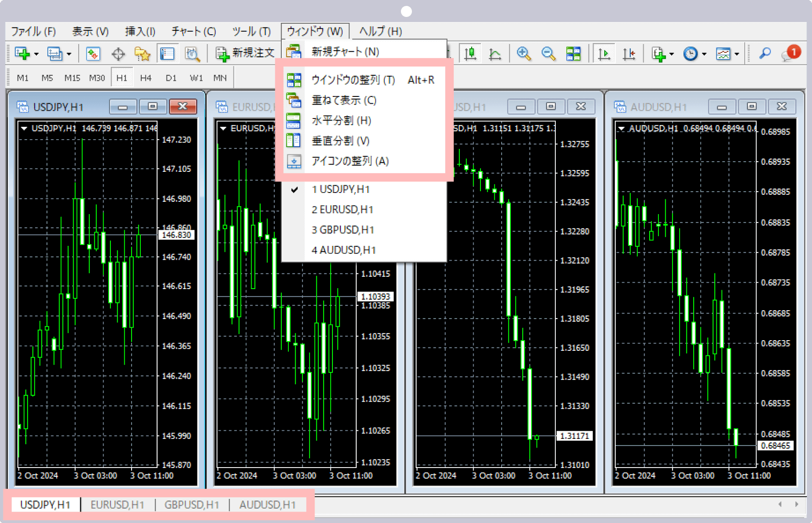Viewport: 812px width, 523px height.
Task: Click the zoom in magnifier
Action: 524,54
